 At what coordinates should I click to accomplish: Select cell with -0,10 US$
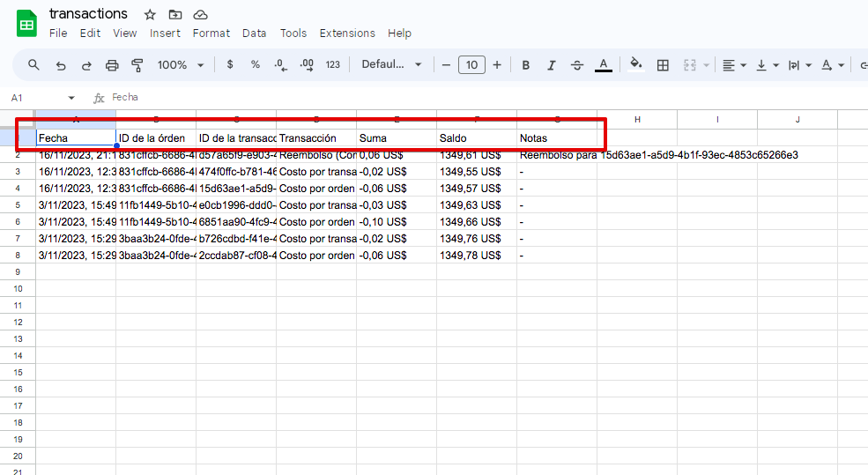point(397,221)
